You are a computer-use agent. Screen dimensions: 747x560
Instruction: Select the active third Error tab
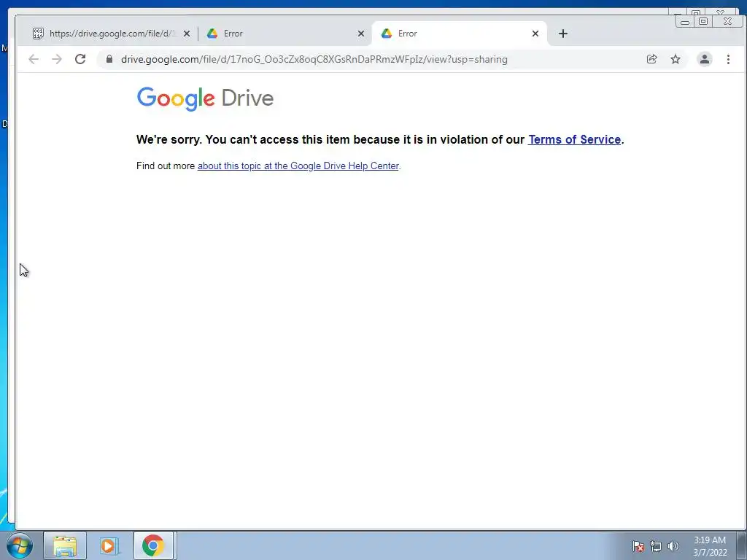(459, 34)
